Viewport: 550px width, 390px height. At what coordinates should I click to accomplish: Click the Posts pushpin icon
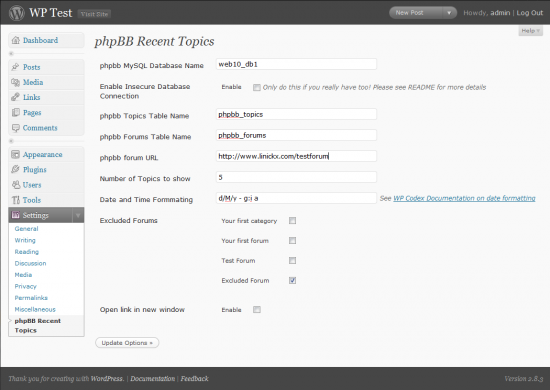pyautogui.click(x=15, y=67)
